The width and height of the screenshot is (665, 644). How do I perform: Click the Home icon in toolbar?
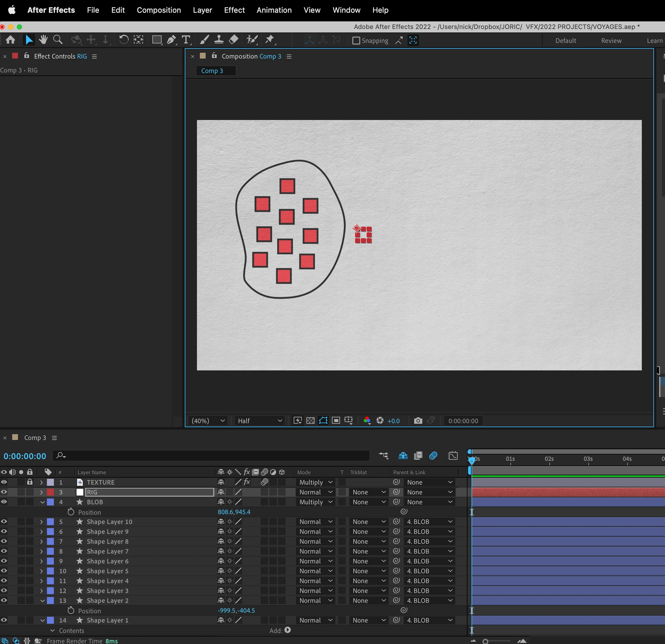tap(10, 40)
